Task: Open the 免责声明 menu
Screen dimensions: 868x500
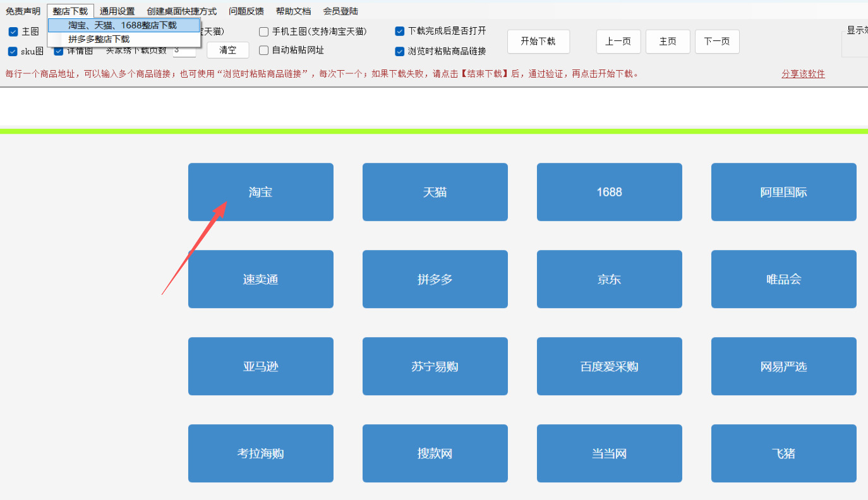Action: tap(23, 11)
